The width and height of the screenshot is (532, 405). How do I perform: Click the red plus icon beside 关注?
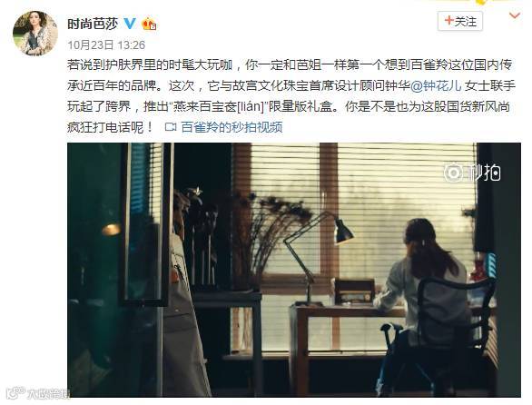pos(448,21)
